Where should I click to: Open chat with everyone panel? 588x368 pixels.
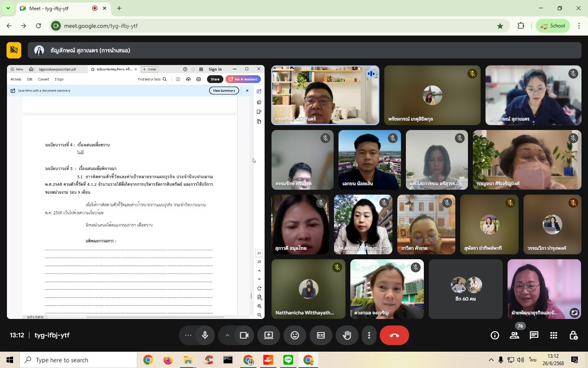tap(534, 335)
